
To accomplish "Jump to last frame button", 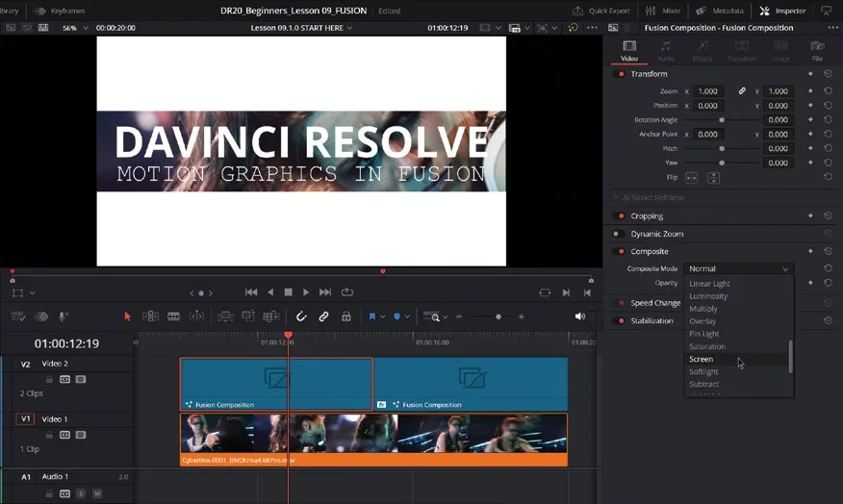I will (x=324, y=292).
